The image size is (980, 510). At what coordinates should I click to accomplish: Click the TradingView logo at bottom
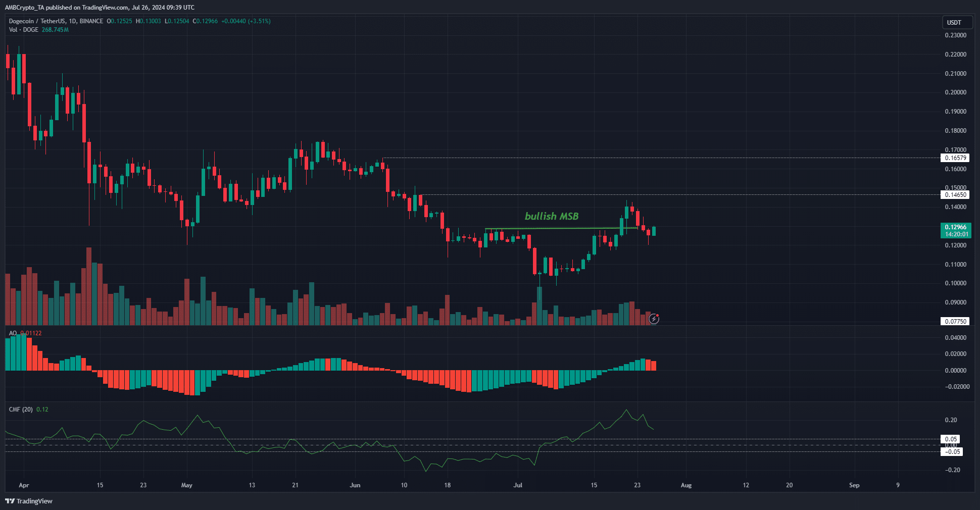[29, 501]
